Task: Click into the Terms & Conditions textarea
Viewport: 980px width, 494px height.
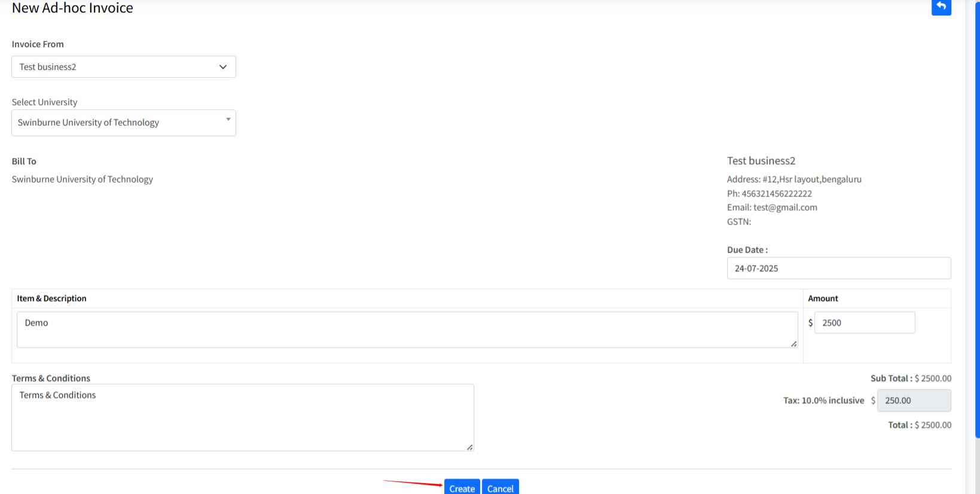Action: click(242, 417)
